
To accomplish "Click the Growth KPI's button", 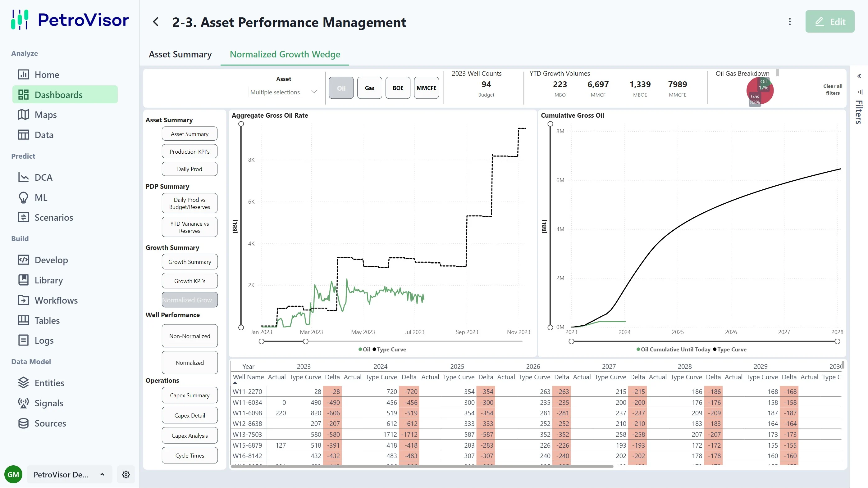I will click(190, 281).
